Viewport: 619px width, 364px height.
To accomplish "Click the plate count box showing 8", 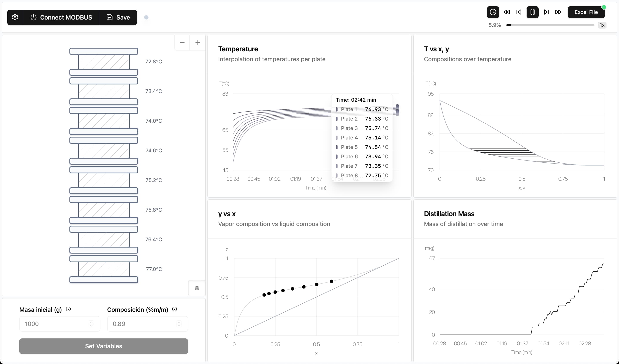I will pos(197,288).
